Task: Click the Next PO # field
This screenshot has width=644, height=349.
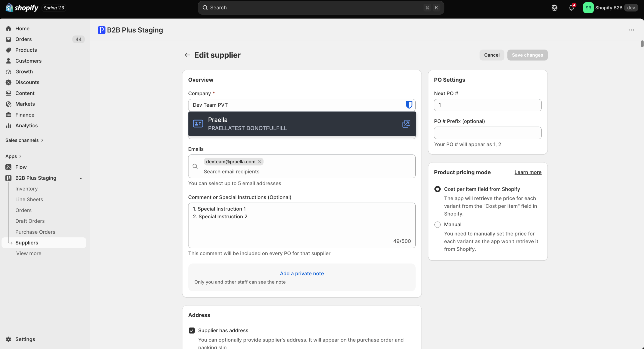Action: 487,105
